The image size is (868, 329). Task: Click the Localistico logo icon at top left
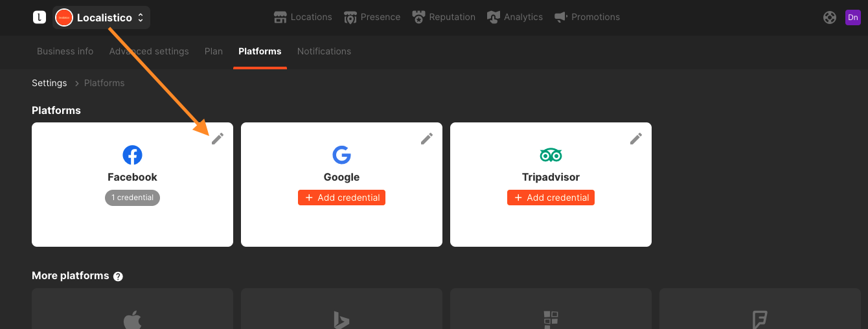tap(40, 17)
